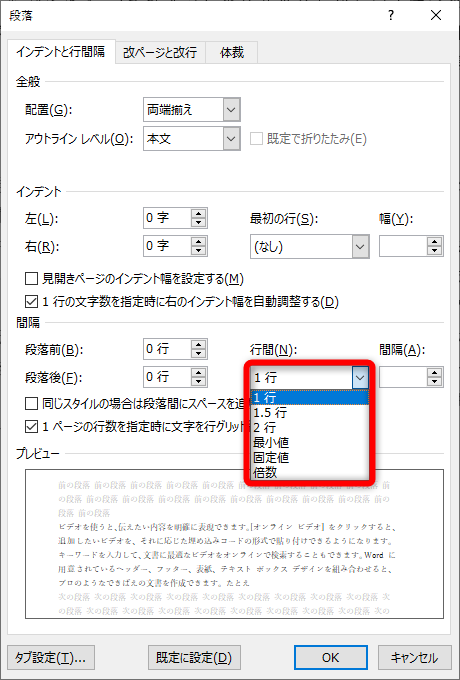This screenshot has width=460, height=680.
Task: Decrease the 間隔(A) spinner value
Action: (434, 382)
